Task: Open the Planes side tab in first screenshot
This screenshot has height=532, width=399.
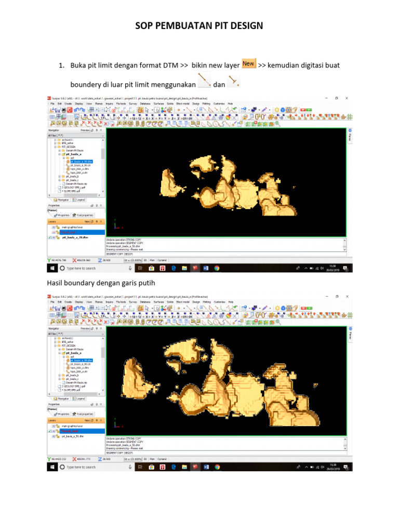Action: point(350,136)
